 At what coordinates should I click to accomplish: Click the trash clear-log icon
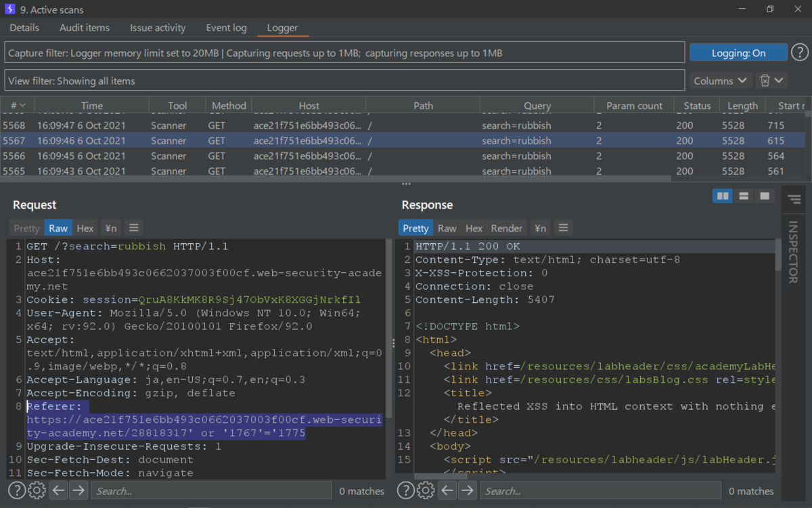765,81
